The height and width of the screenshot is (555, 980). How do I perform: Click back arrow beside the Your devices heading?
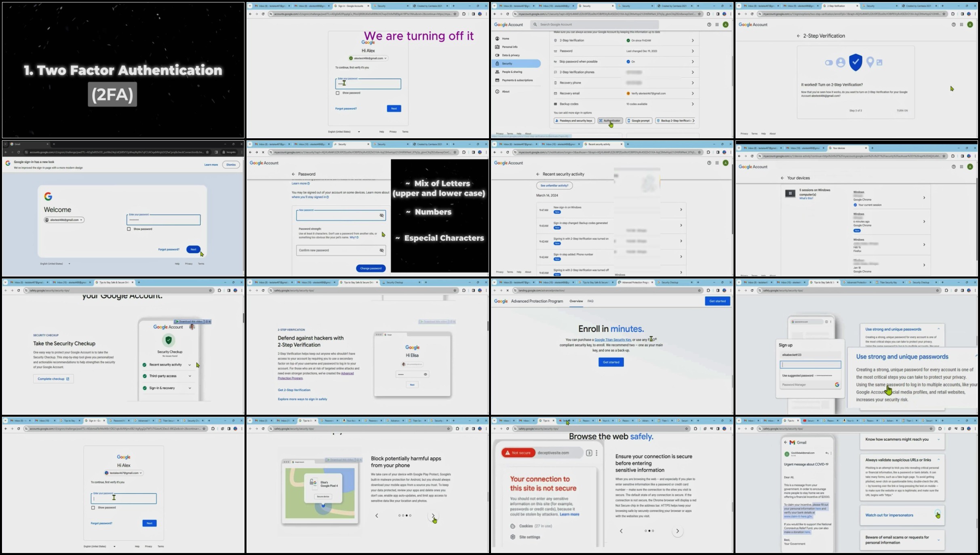pyautogui.click(x=782, y=178)
